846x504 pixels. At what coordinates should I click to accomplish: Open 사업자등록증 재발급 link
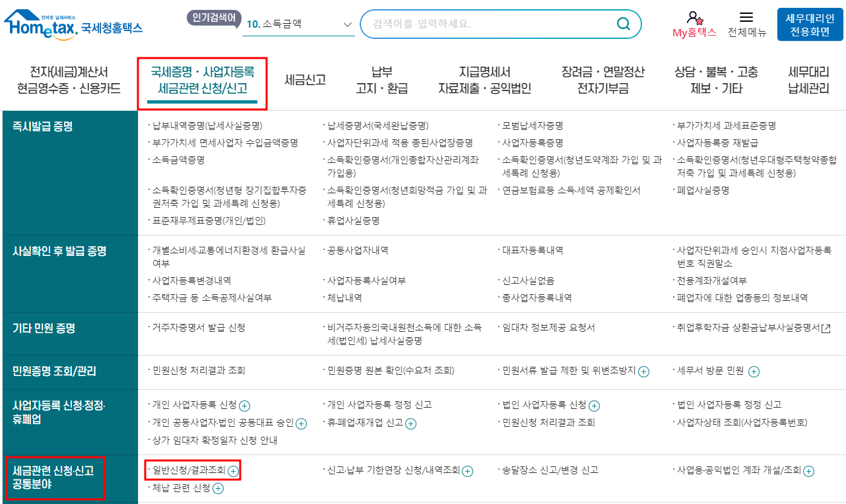(x=717, y=142)
